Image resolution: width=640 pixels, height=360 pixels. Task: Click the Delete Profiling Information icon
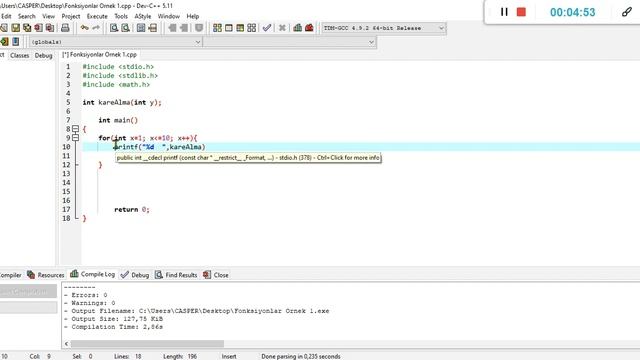309,28
